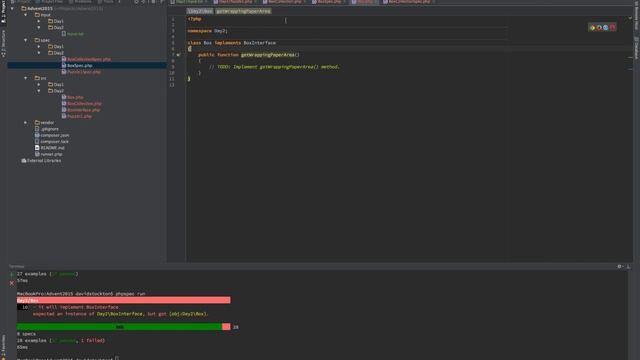The height and width of the screenshot is (360, 640).
Task: Hide the Terminal tool window
Action: pos(628,266)
